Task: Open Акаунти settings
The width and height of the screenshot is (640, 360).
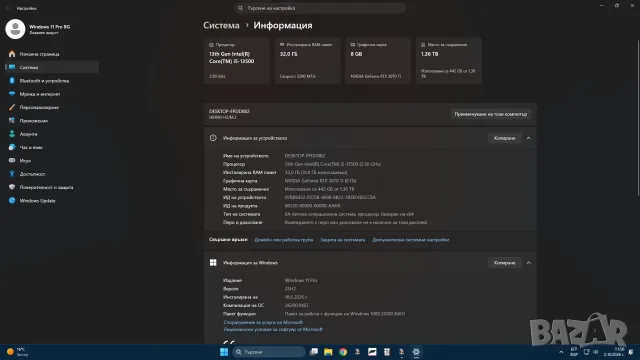Action: pyautogui.click(x=28, y=134)
